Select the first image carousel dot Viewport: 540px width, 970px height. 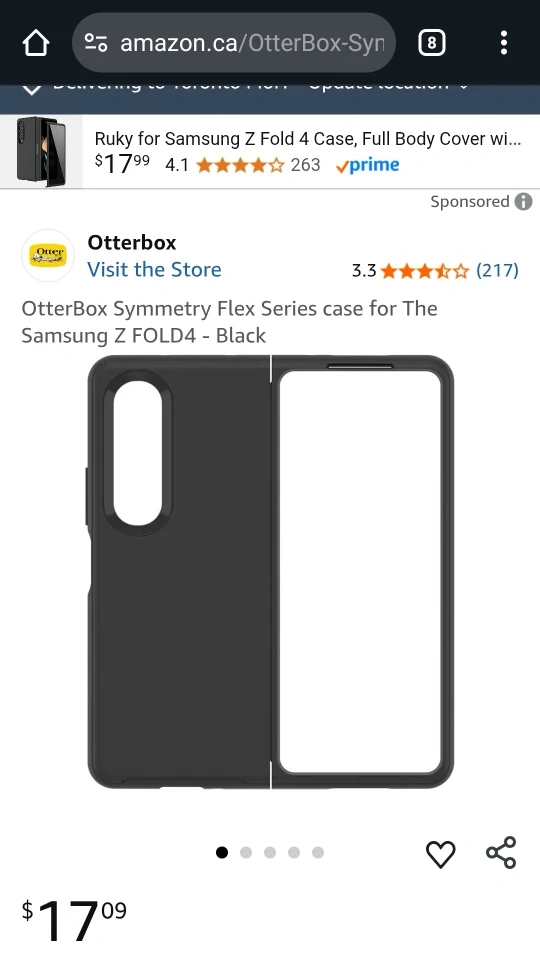coord(221,852)
